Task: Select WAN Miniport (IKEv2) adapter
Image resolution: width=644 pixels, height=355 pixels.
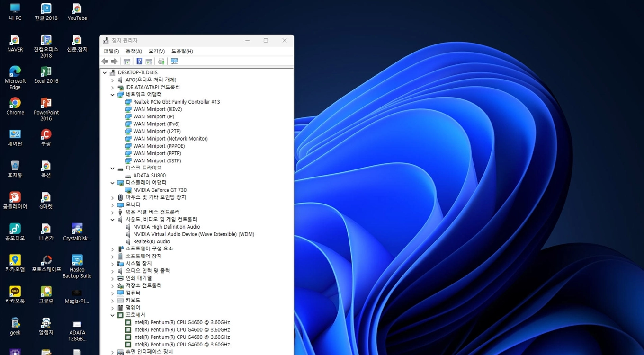Action: (157, 109)
